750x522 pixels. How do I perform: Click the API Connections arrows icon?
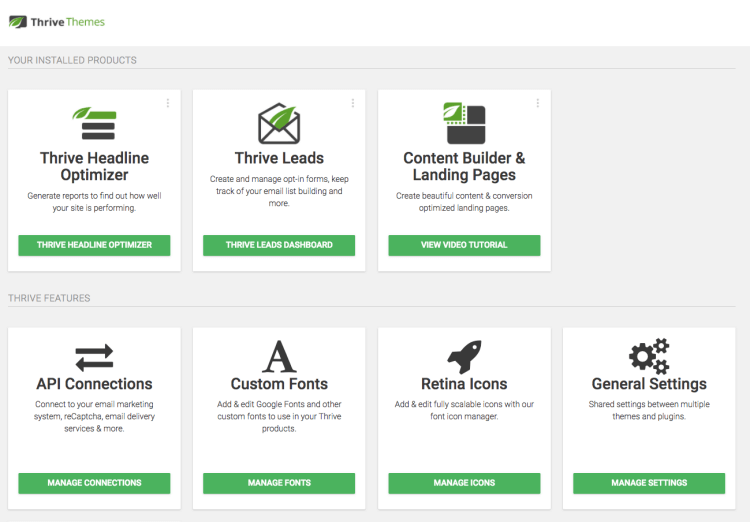[x=94, y=358]
